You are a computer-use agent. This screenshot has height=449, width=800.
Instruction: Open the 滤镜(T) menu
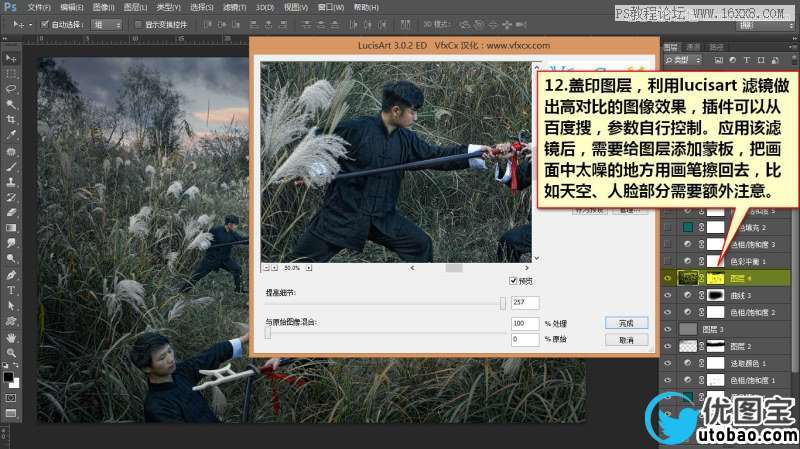pyautogui.click(x=234, y=8)
